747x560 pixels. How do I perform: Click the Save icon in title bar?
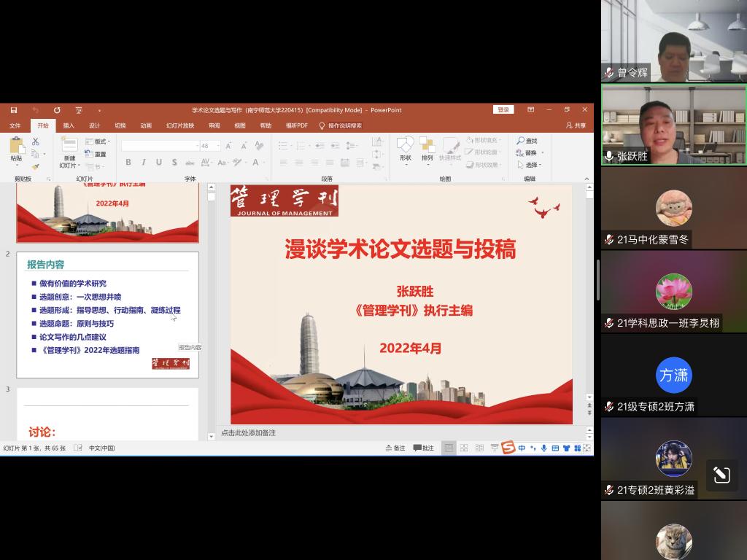coord(14,110)
